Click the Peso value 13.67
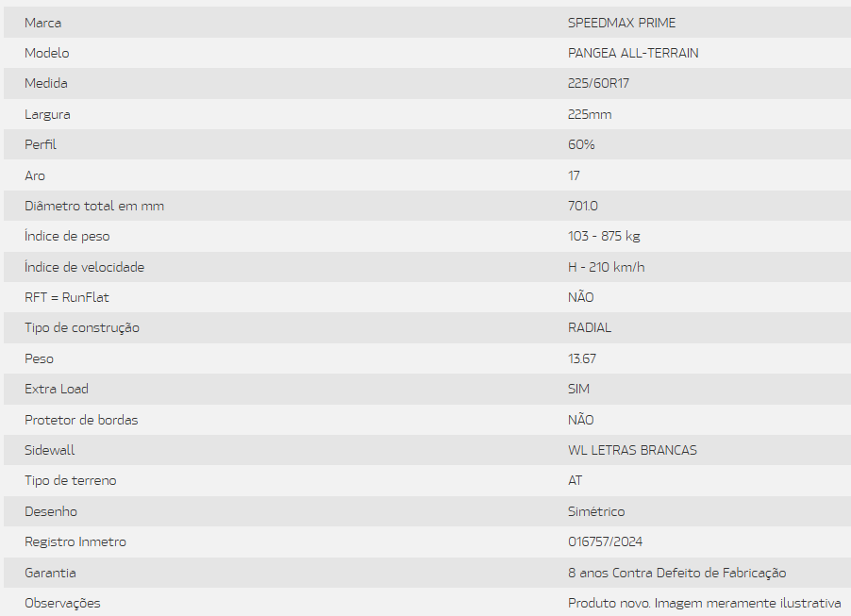Viewport: 851px width, 616px height. [582, 358]
